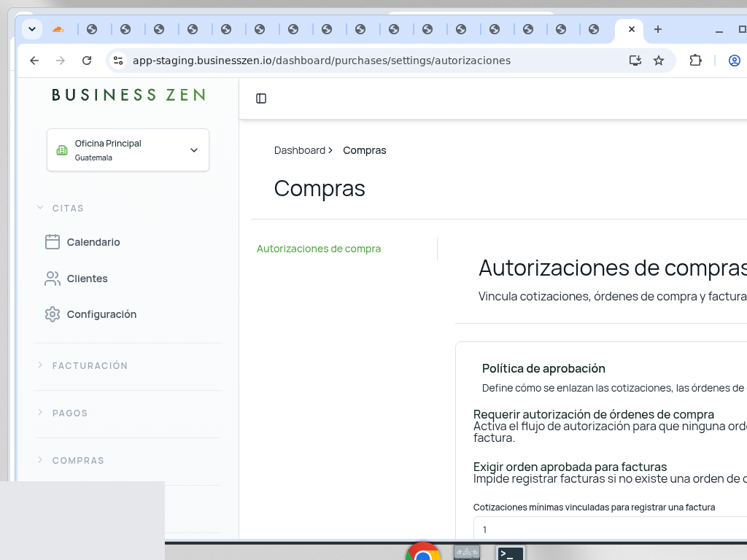
Task: Reload the current page
Action: [87, 61]
